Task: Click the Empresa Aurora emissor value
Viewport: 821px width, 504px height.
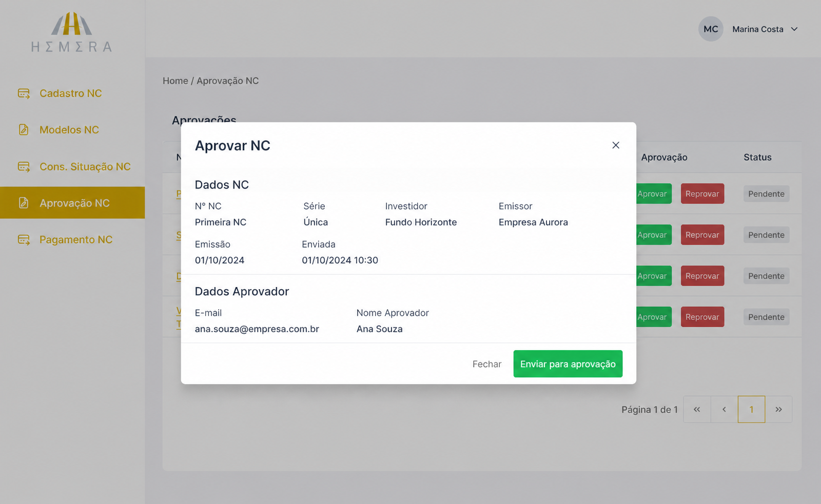Action: point(533,222)
